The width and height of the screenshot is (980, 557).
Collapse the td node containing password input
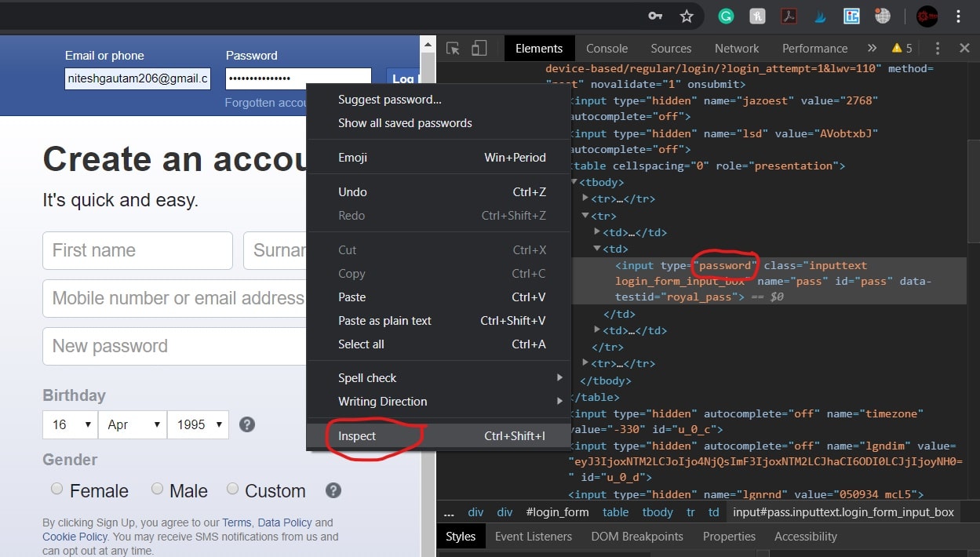597,249
